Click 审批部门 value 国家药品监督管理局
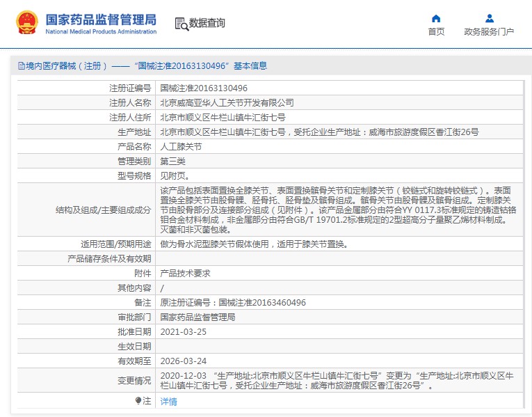This screenshot has width=532, height=417. point(198,317)
